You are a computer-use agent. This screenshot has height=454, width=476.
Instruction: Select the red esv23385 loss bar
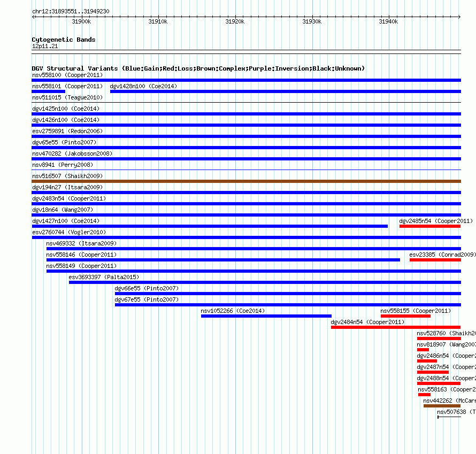pos(435,260)
